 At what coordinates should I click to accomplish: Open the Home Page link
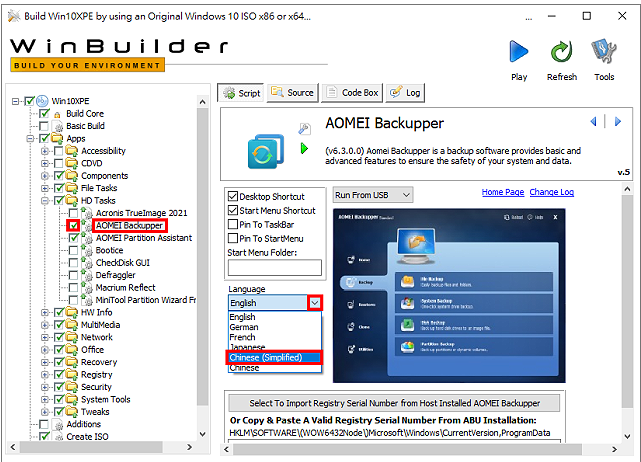(502, 192)
